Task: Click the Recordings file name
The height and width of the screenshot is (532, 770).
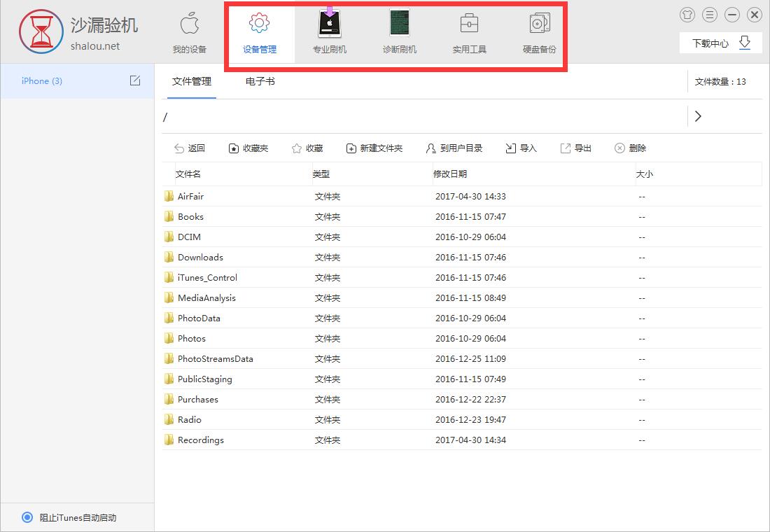Action: coord(201,440)
